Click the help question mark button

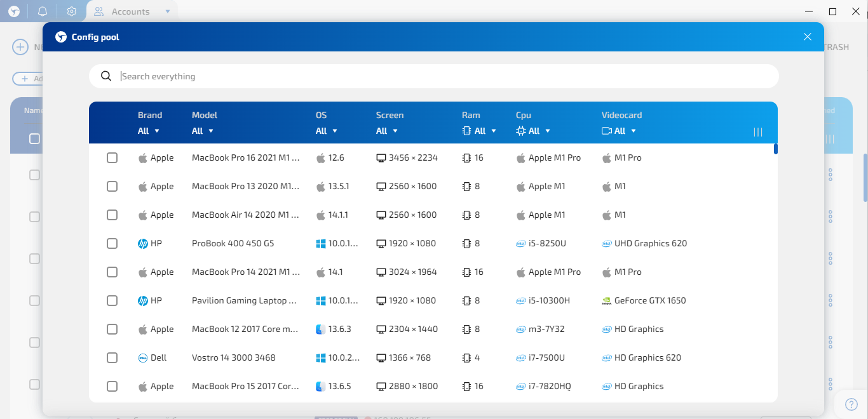(x=851, y=404)
